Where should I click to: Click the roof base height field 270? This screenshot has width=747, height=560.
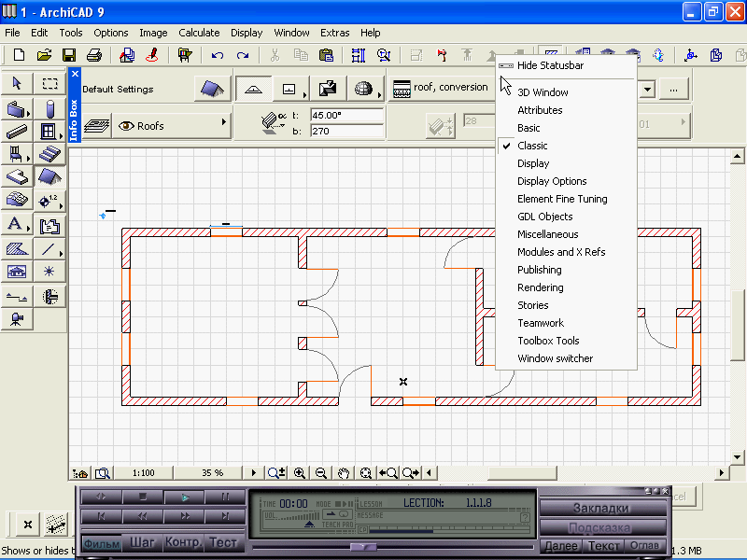[x=346, y=131]
